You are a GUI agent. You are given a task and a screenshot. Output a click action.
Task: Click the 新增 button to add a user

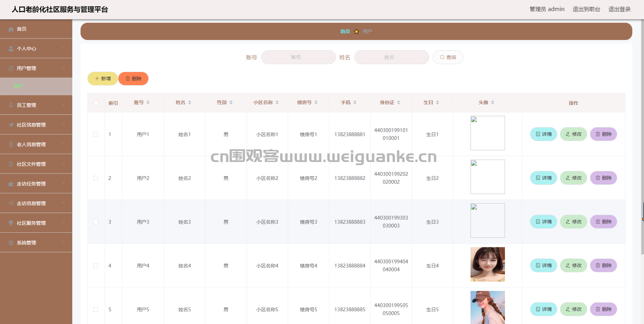[x=103, y=79]
